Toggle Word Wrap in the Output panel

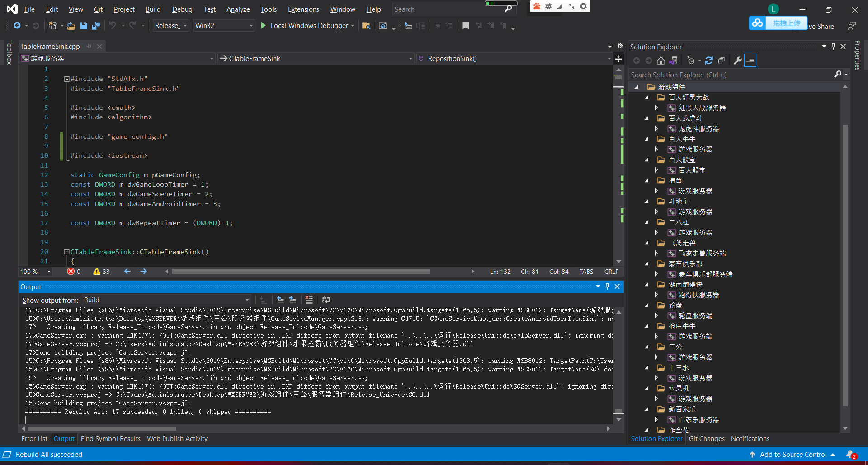[326, 299]
